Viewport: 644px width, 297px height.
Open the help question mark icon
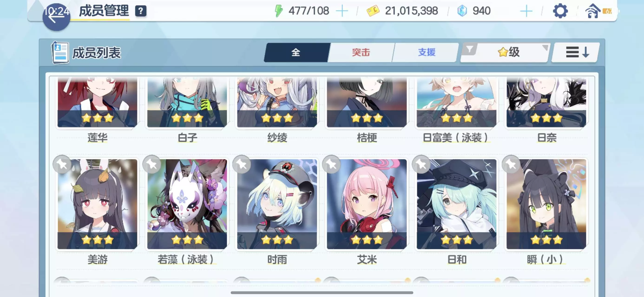coord(141,11)
